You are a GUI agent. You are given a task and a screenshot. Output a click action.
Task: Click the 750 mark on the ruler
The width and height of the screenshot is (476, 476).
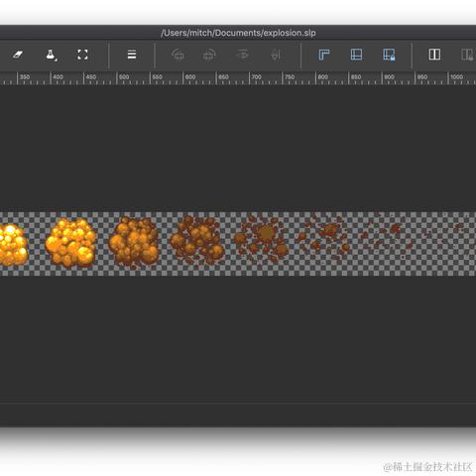click(x=290, y=77)
